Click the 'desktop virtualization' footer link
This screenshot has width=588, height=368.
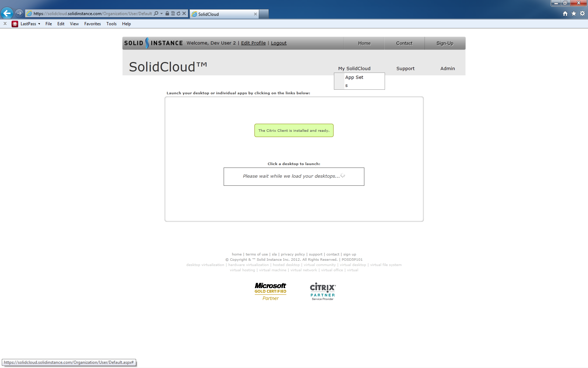coord(205,265)
